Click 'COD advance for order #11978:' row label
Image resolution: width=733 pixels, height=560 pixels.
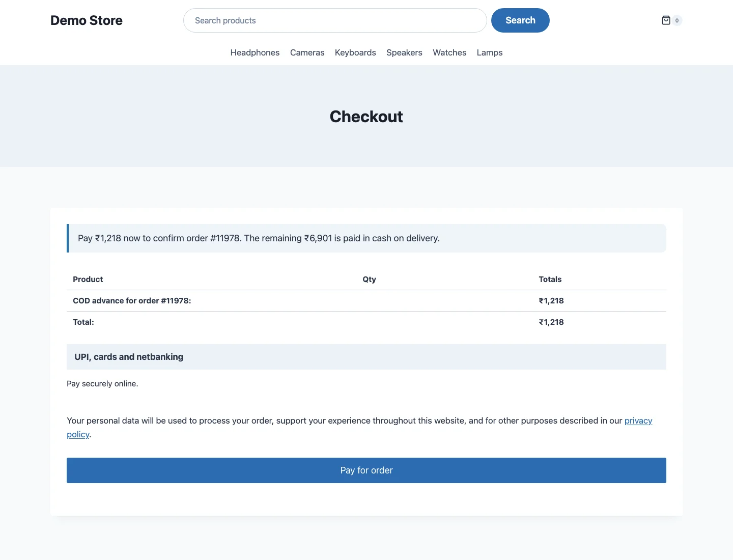(x=132, y=300)
